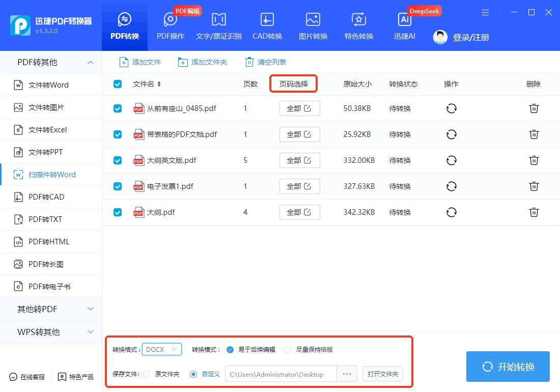This screenshot has height=392, width=560.
Task: Toggle the select-all checkbox in header
Action: point(118,84)
